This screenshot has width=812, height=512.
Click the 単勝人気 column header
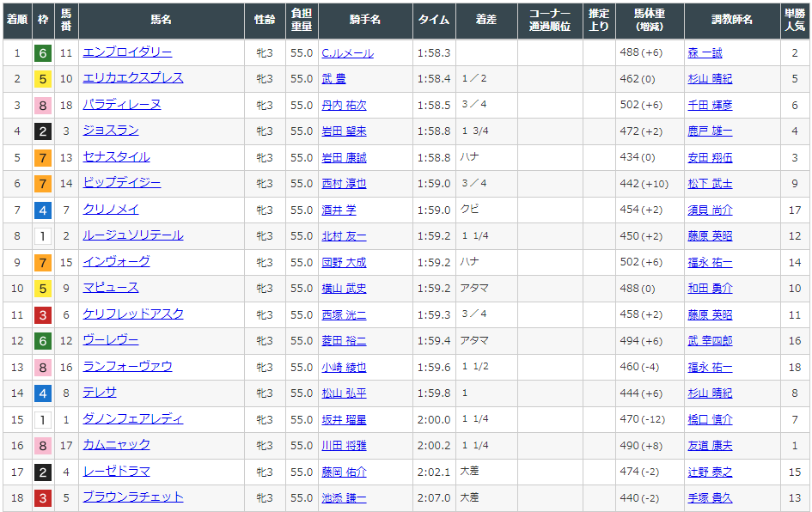click(x=795, y=20)
